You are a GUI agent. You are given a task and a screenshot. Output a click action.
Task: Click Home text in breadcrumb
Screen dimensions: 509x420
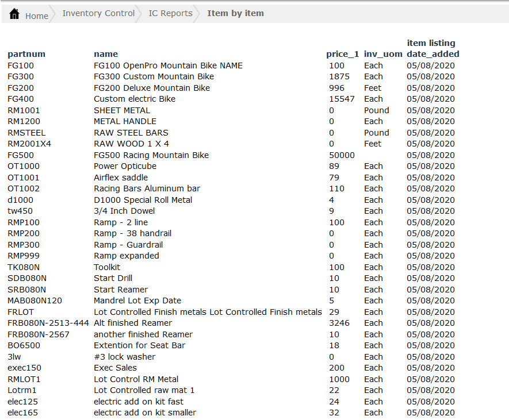tap(37, 16)
